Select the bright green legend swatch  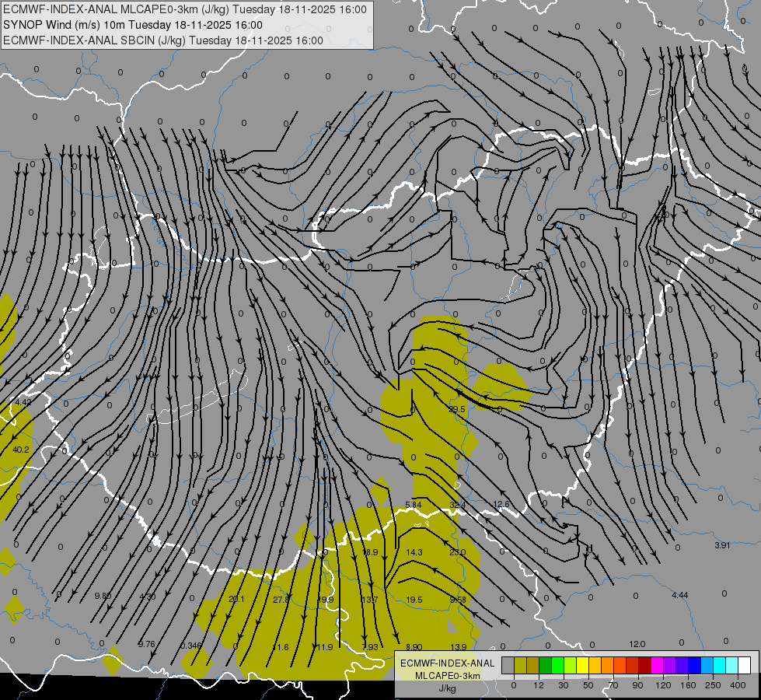tap(557, 666)
